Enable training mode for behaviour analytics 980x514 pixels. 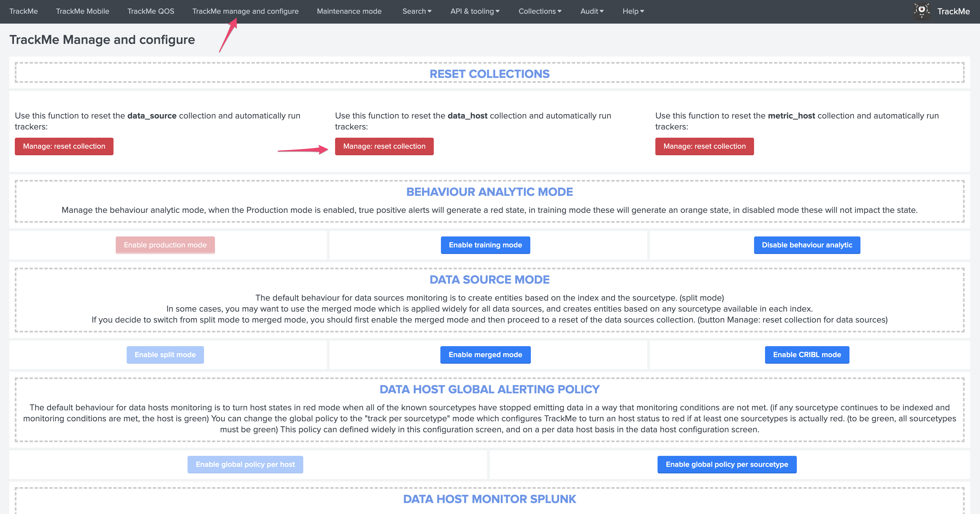[x=485, y=245]
